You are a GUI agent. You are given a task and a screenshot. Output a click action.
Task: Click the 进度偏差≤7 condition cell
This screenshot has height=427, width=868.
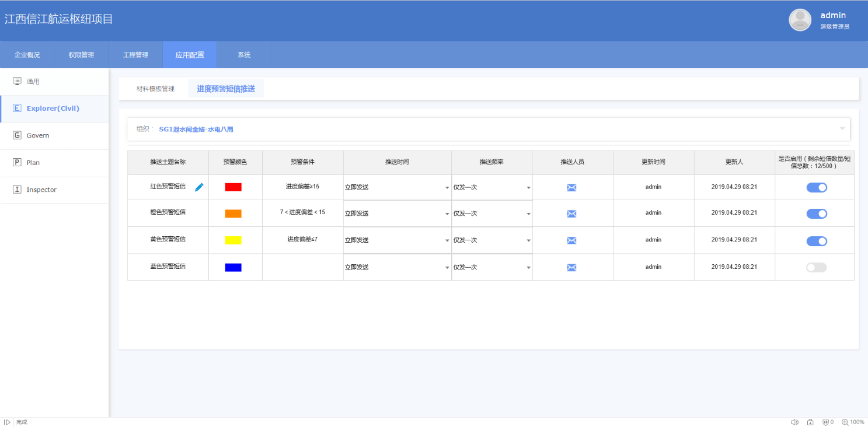pos(302,239)
